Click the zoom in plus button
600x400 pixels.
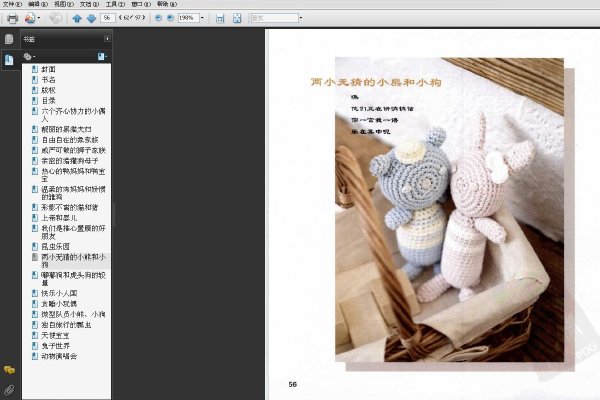pyautogui.click(x=170, y=18)
